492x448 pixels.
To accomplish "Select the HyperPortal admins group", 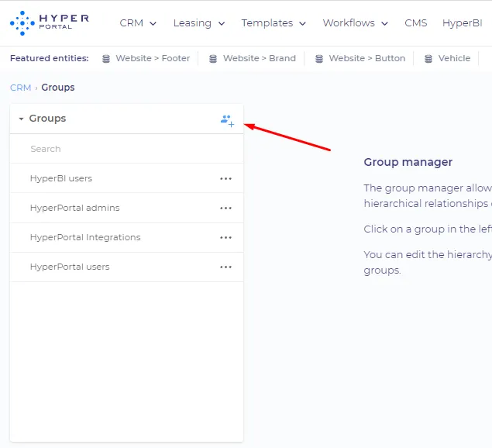I will (74, 208).
